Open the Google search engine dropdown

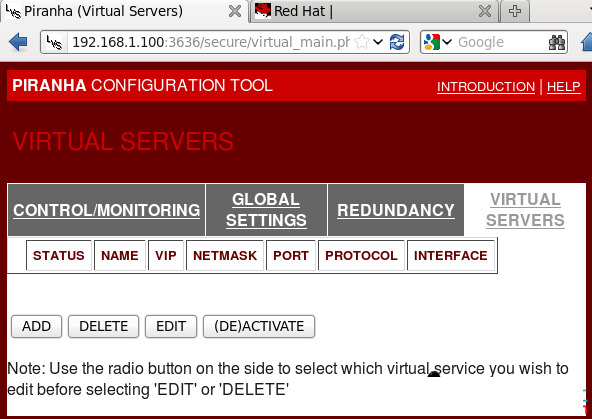(447, 42)
